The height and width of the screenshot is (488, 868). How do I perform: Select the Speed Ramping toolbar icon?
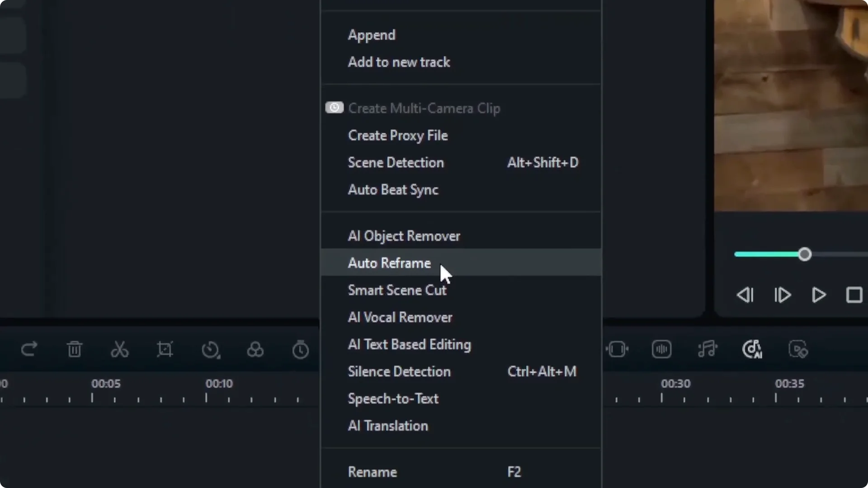pyautogui.click(x=211, y=349)
